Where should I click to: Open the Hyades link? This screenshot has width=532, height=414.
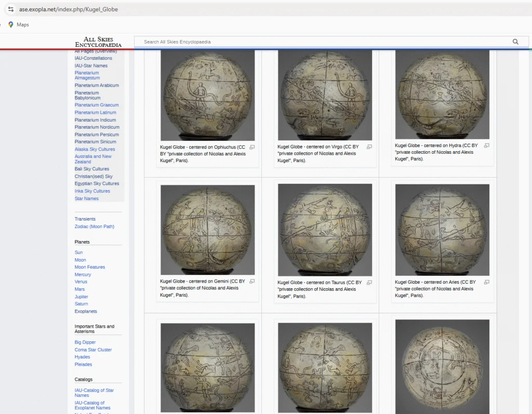pos(83,357)
